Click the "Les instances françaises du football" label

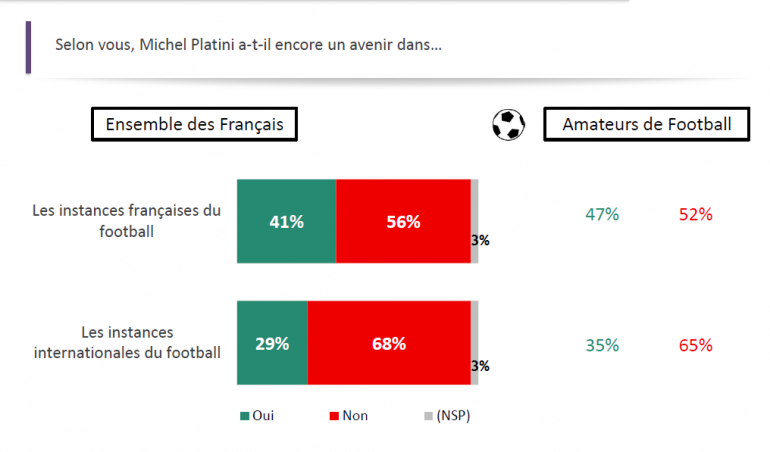point(126,221)
